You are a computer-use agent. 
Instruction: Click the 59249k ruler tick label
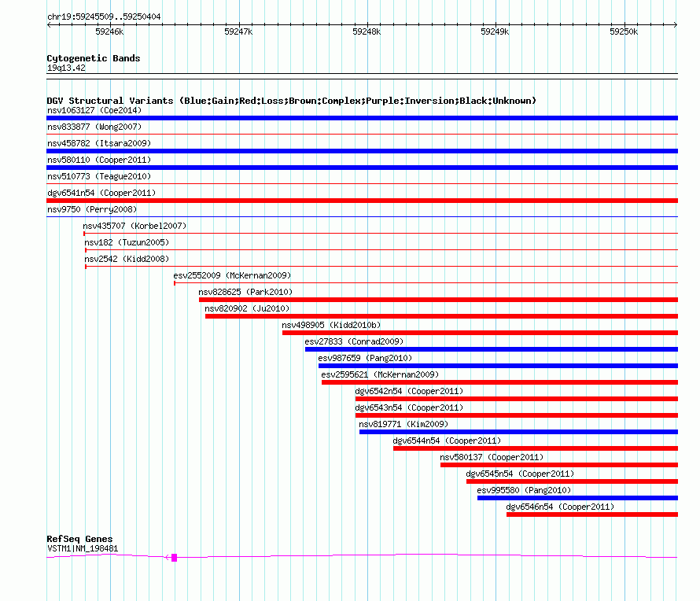click(495, 31)
